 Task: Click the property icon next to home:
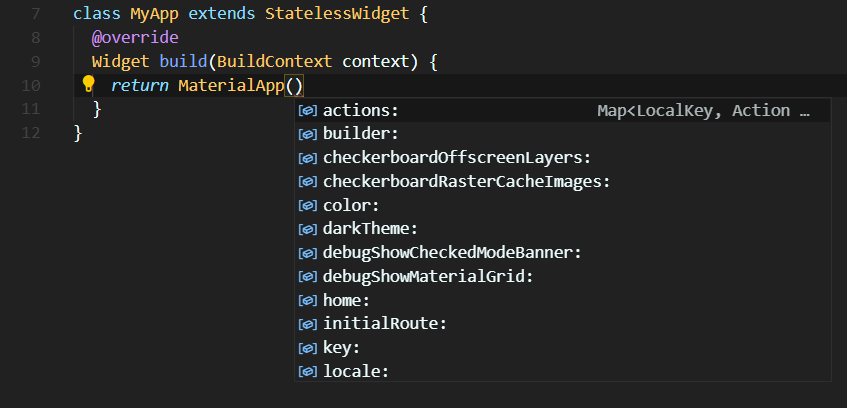(307, 301)
